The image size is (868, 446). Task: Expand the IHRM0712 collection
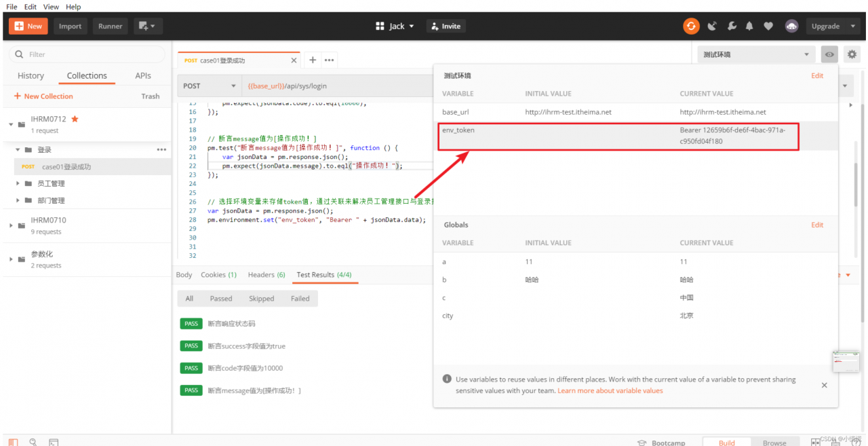[x=11, y=124]
